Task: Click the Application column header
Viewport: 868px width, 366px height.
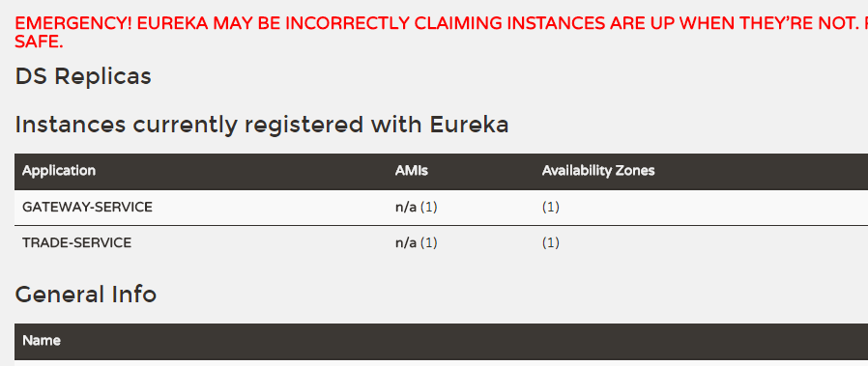Action: 59,170
